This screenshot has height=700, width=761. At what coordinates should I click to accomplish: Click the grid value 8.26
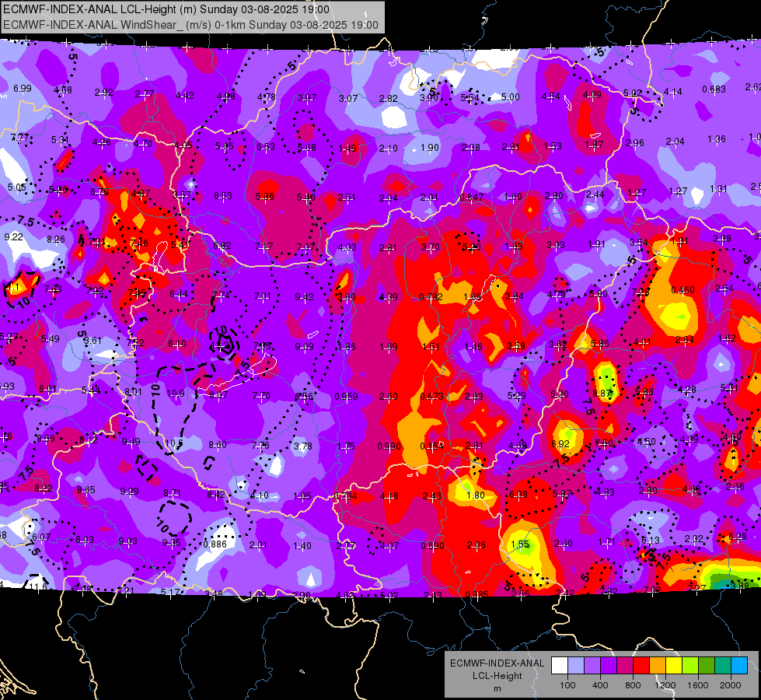[56, 239]
